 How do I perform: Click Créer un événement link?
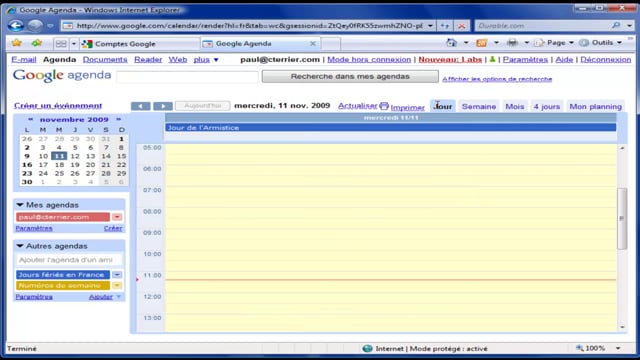coord(58,106)
